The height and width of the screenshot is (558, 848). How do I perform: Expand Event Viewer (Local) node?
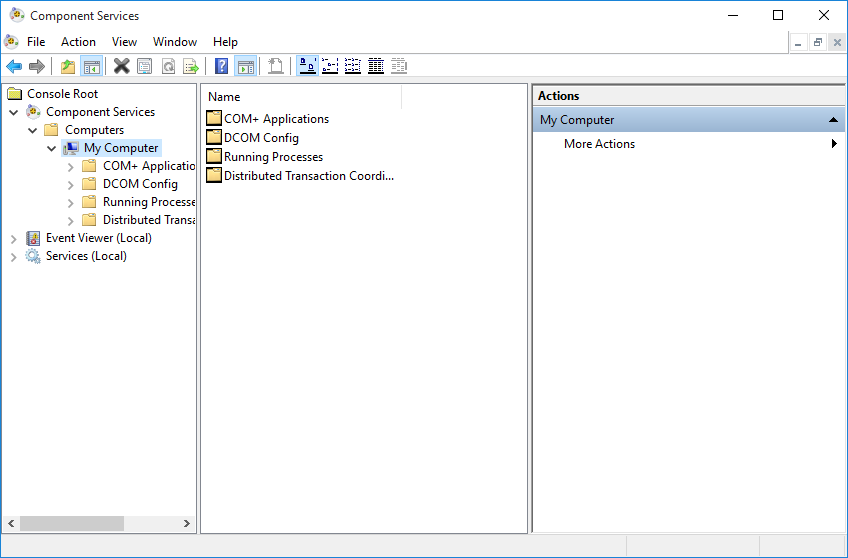[x=14, y=238]
